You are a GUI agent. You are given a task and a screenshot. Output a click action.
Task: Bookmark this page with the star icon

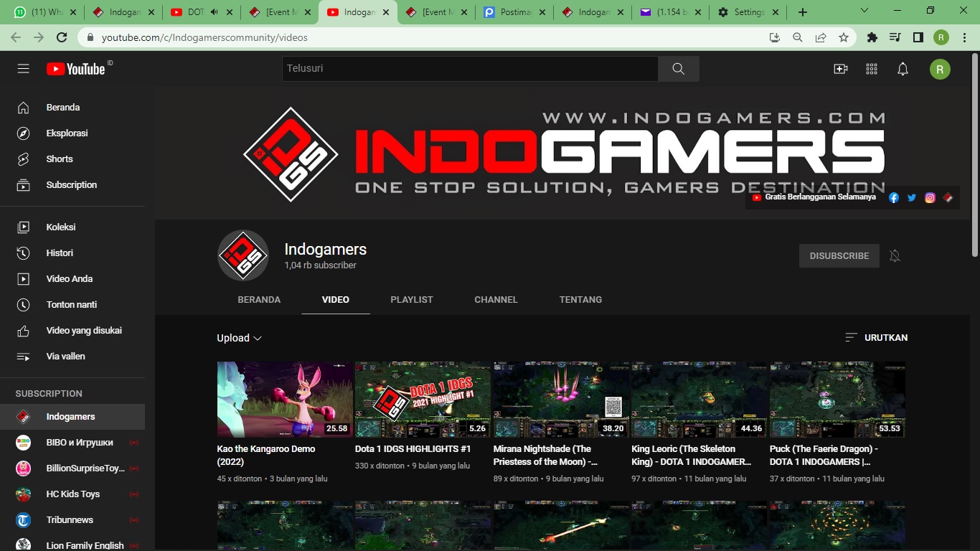844,37
